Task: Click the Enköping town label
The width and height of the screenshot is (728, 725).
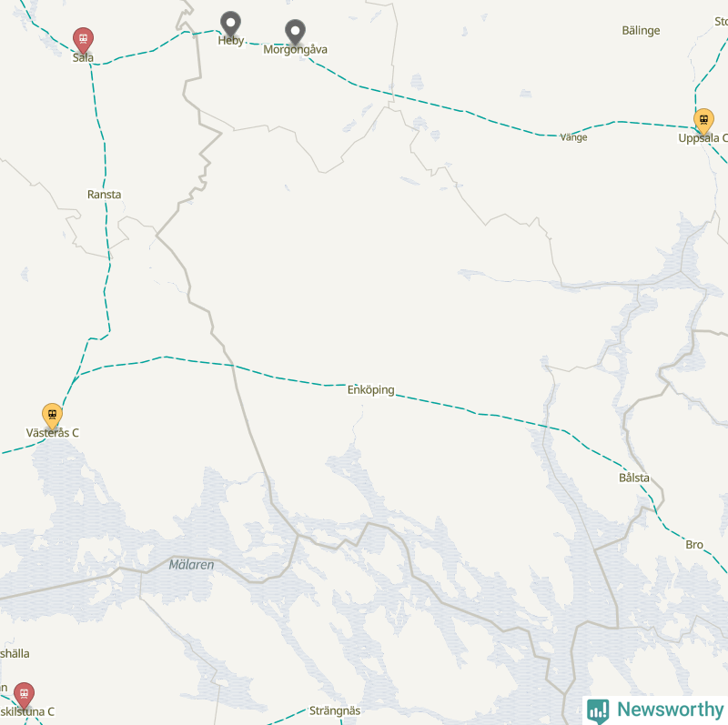Action: tap(371, 390)
